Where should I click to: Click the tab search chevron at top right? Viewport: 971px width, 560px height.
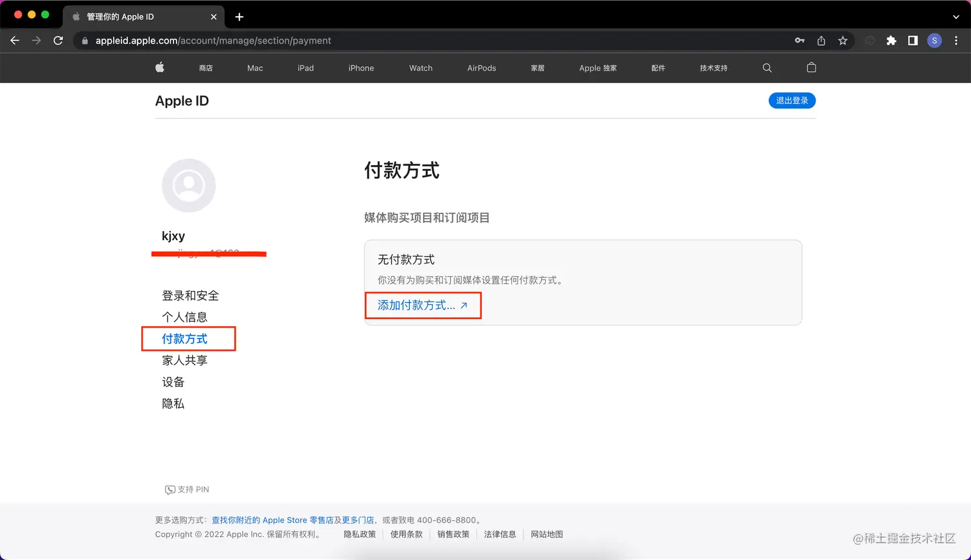pyautogui.click(x=956, y=17)
